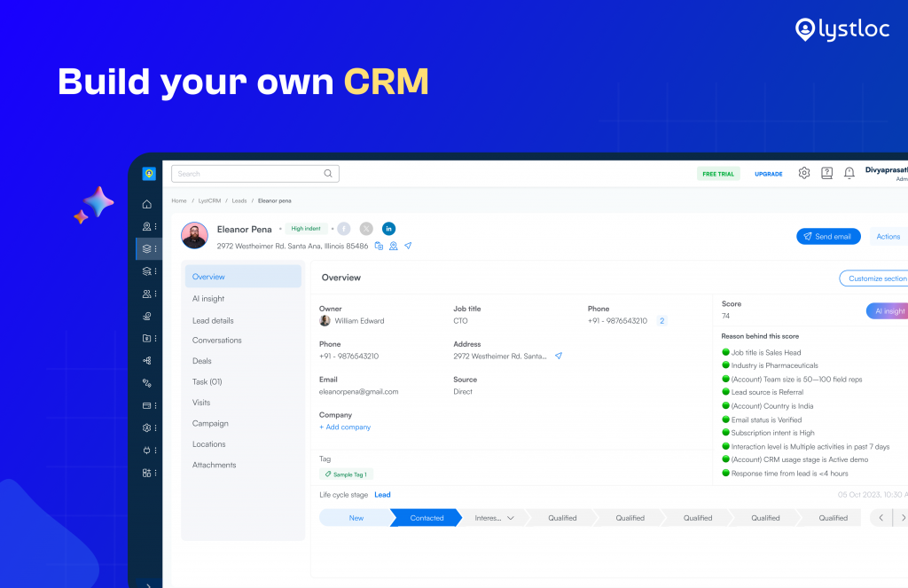This screenshot has height=588, width=908.
Task: Open the Deals tab
Action: 202,360
